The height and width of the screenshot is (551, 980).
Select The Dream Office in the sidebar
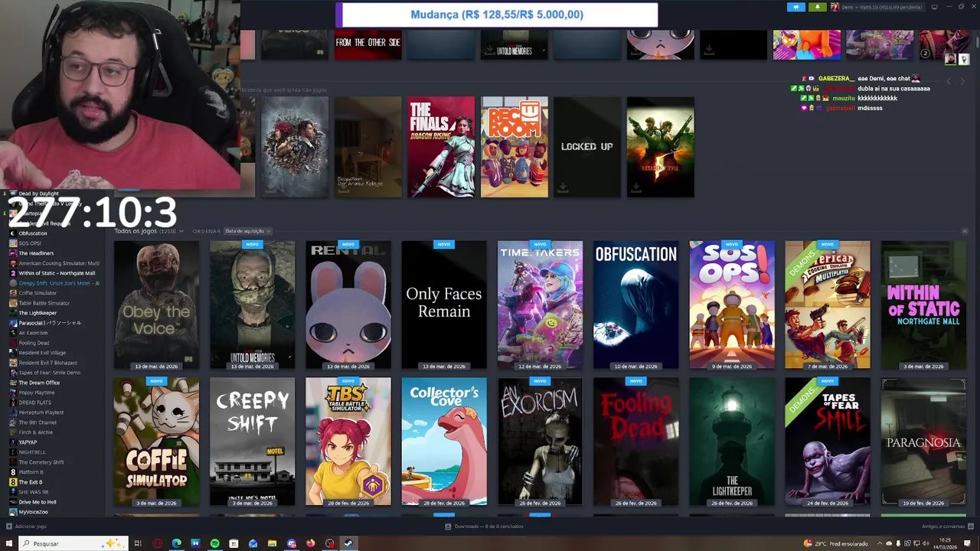click(39, 383)
